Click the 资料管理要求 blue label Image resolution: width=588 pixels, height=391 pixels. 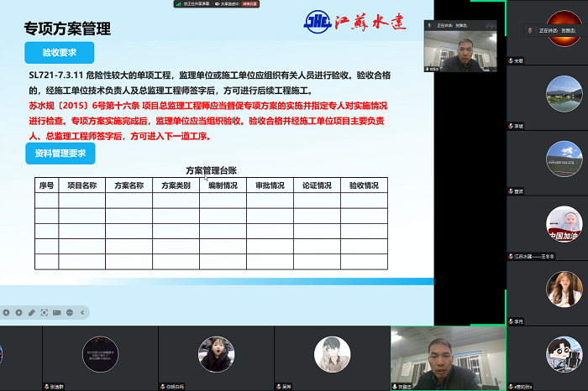point(60,154)
